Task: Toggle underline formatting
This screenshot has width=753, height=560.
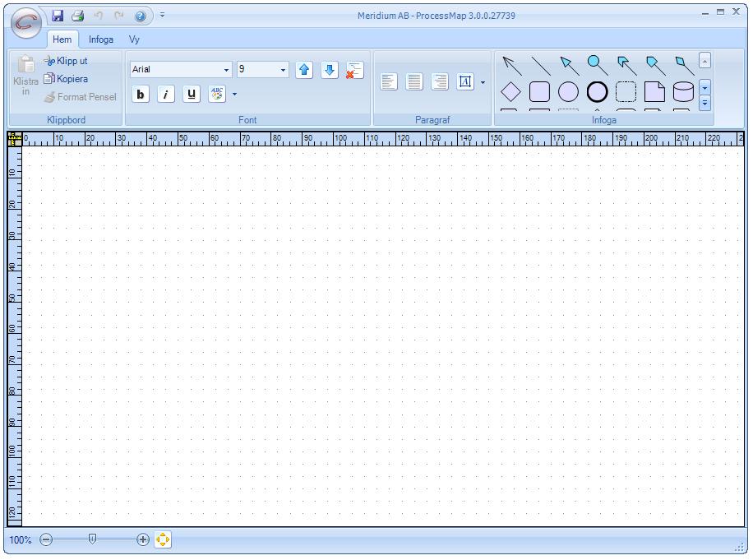Action: [x=192, y=94]
